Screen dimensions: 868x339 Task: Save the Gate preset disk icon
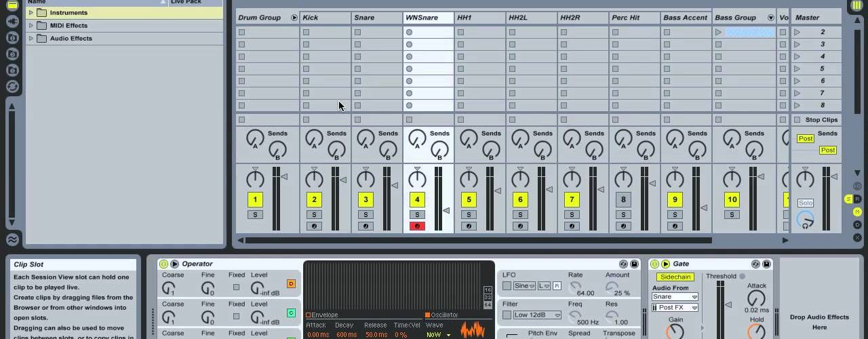coord(767,264)
